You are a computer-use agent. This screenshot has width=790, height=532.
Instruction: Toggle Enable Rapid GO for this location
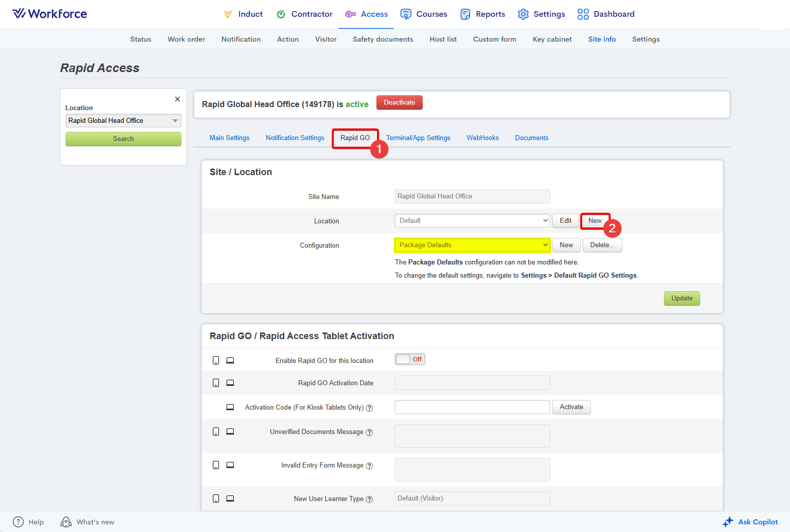pos(410,359)
